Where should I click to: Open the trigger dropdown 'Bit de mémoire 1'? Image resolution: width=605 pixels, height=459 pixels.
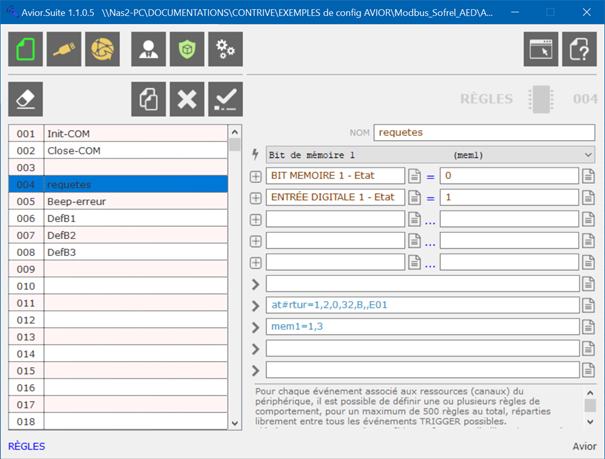tap(425, 155)
